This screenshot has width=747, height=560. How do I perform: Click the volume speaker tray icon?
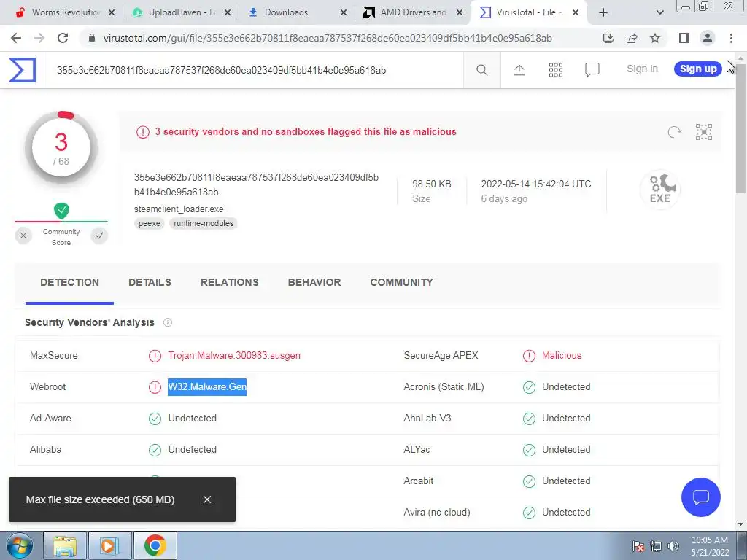click(x=673, y=546)
